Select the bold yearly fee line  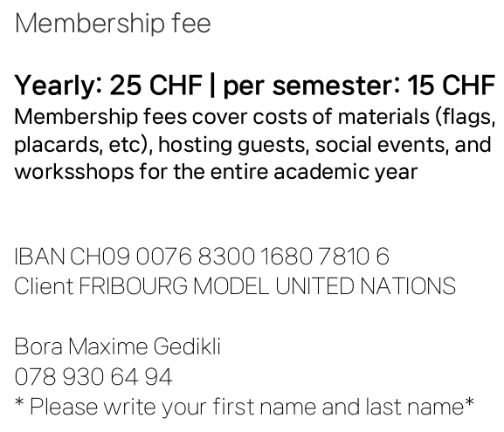click(x=254, y=86)
